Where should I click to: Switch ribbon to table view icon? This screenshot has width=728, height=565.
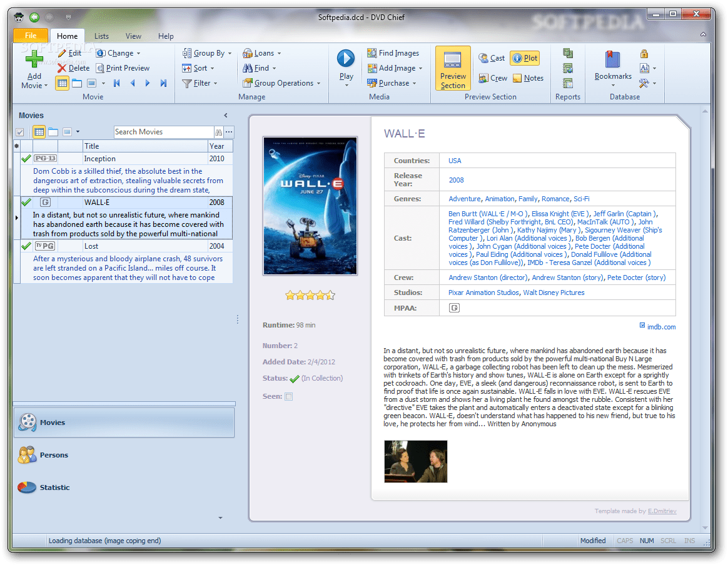pyautogui.click(x=62, y=83)
